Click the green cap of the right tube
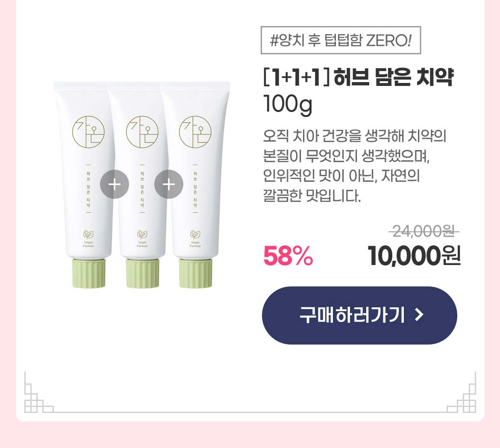This screenshot has height=448, width=500. coord(195,273)
